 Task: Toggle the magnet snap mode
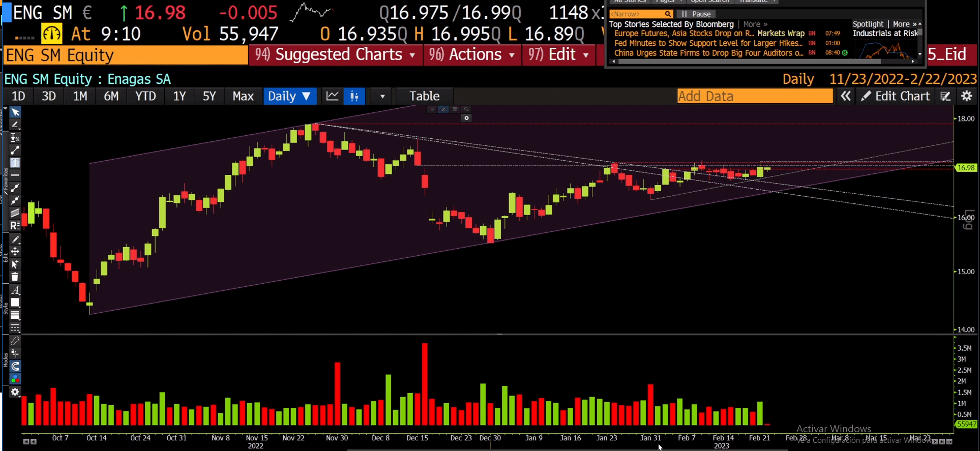(15, 367)
